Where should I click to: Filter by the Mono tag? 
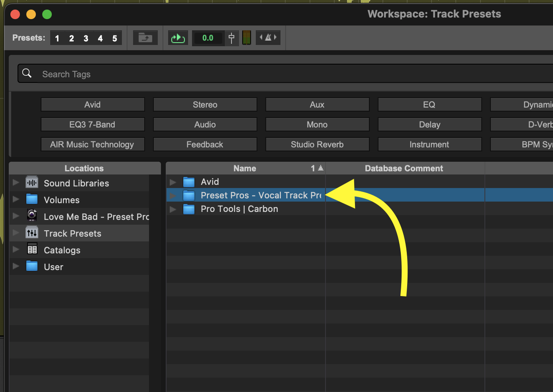(x=317, y=124)
